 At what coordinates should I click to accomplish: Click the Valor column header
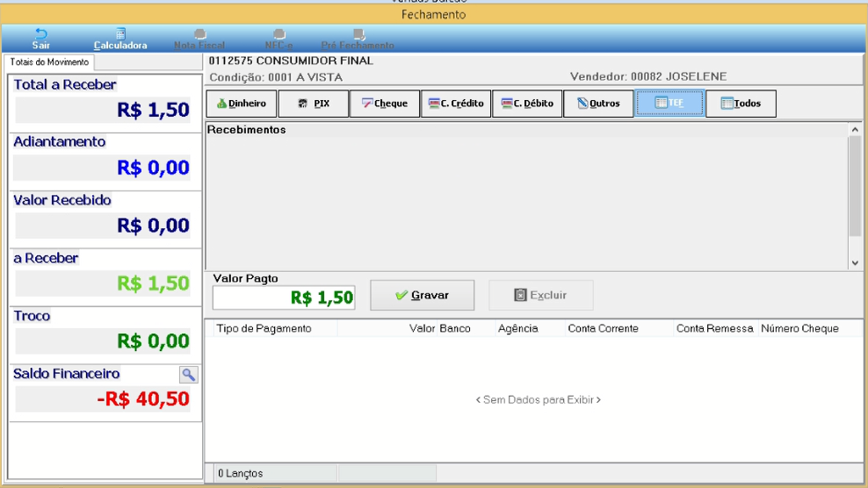(x=387, y=328)
